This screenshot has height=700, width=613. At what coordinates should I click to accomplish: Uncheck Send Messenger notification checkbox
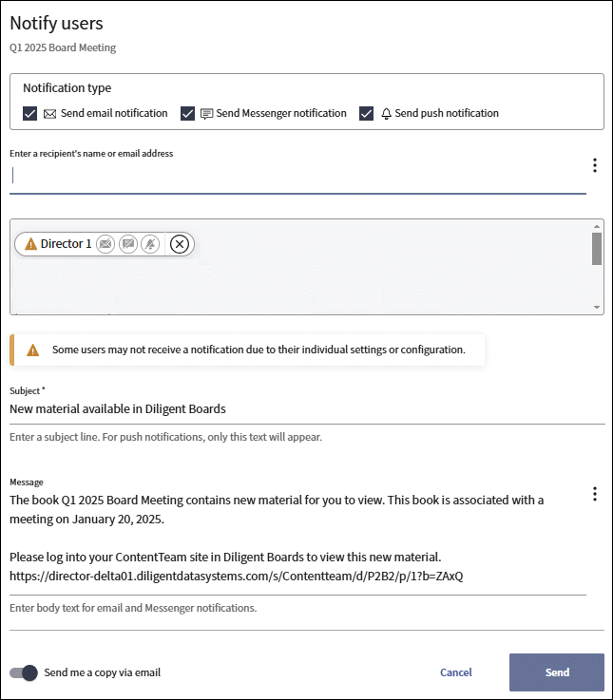coord(187,114)
